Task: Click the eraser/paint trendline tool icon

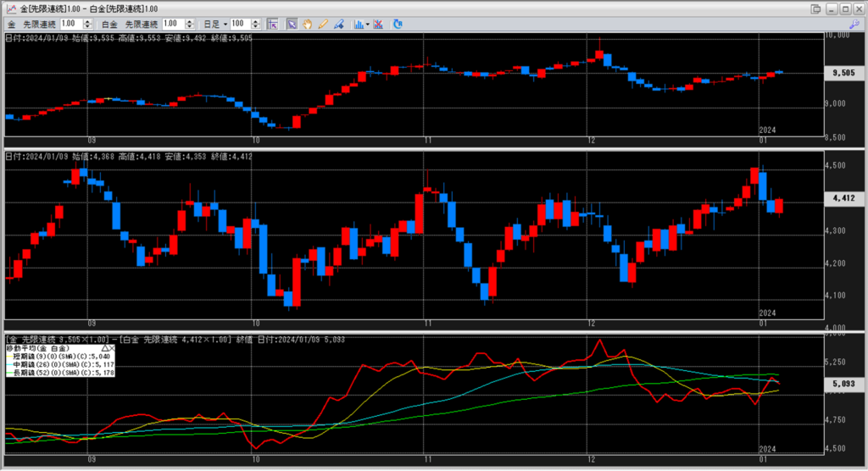Action: pyautogui.click(x=337, y=24)
